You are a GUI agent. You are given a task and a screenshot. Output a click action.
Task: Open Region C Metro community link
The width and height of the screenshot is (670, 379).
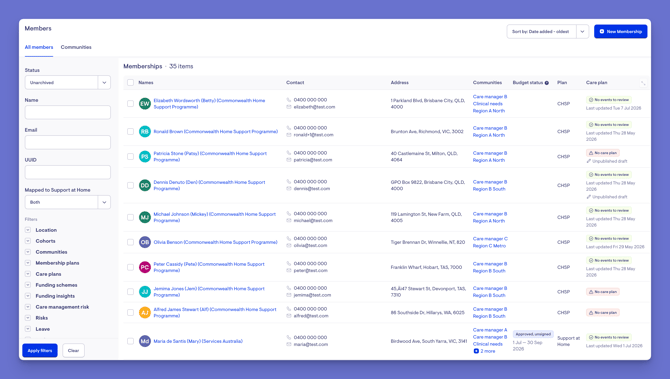click(489, 246)
